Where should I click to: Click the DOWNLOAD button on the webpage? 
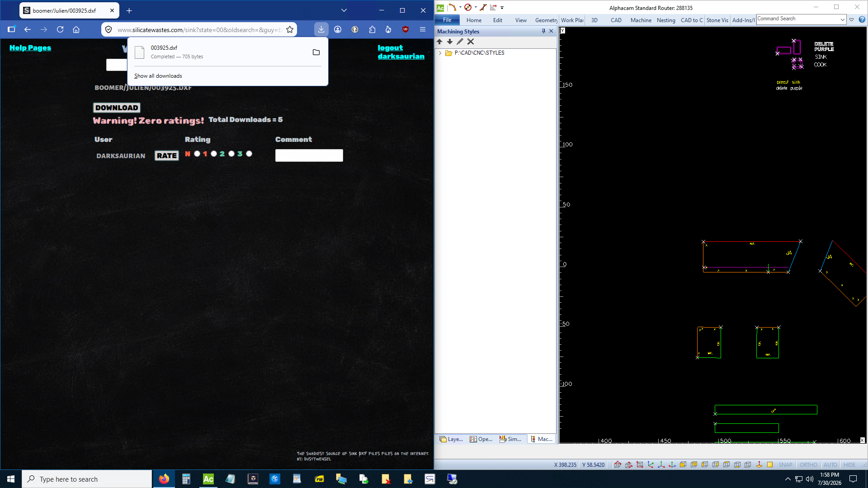pyautogui.click(x=117, y=108)
